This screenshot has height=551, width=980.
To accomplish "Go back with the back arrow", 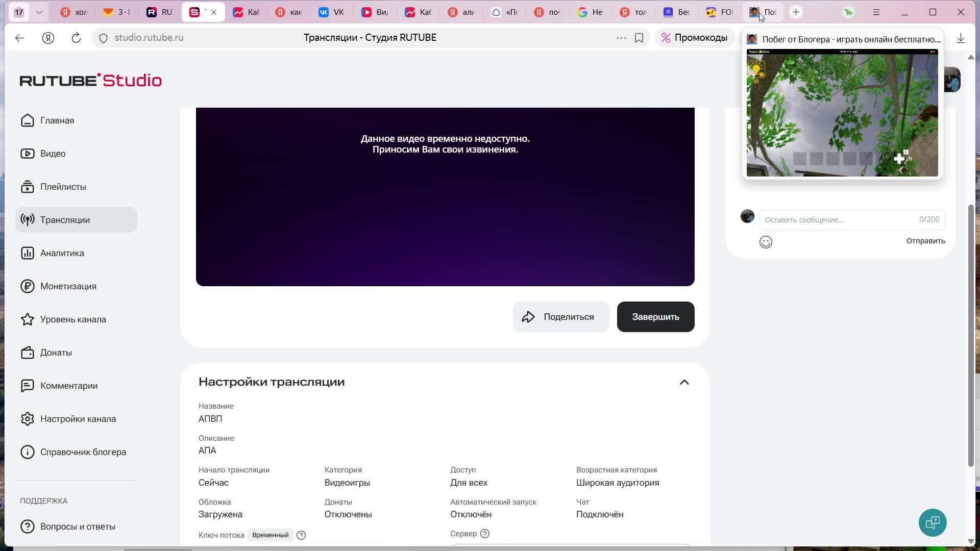I will tap(19, 38).
